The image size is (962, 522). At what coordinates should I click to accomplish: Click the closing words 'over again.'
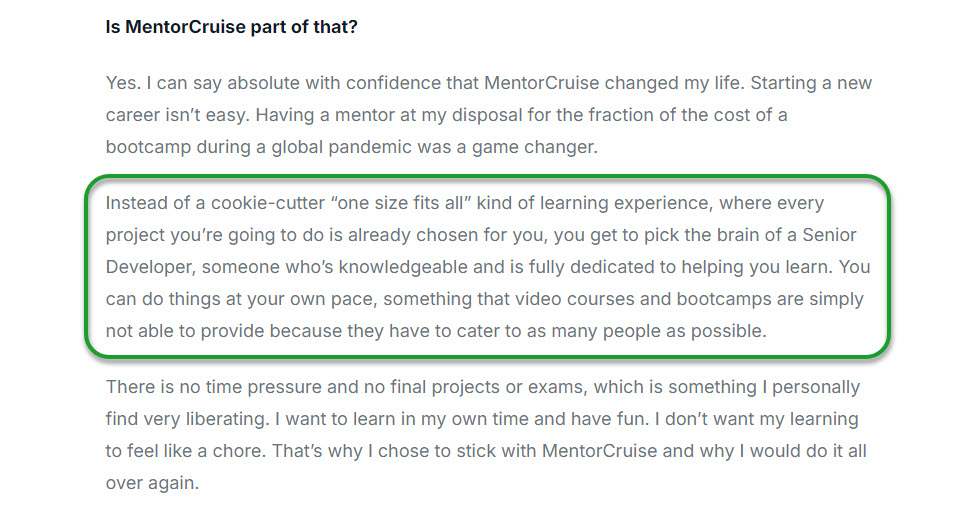coord(152,483)
